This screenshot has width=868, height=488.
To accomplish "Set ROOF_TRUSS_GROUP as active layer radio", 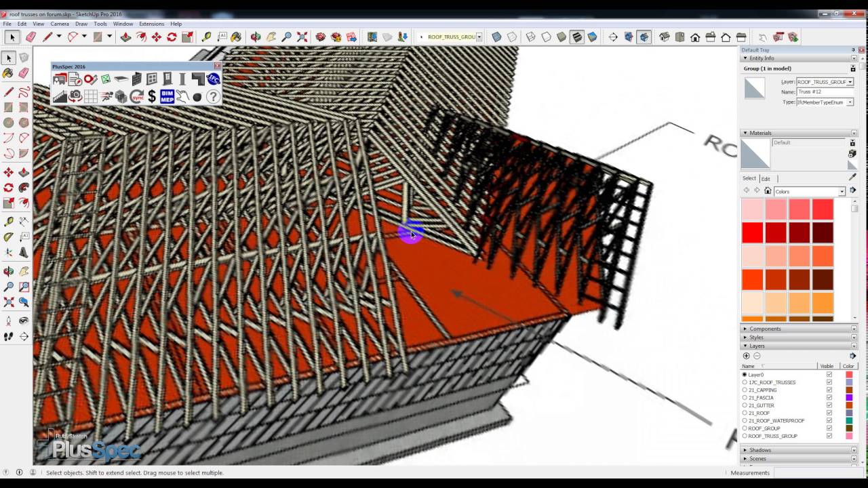I will click(745, 436).
